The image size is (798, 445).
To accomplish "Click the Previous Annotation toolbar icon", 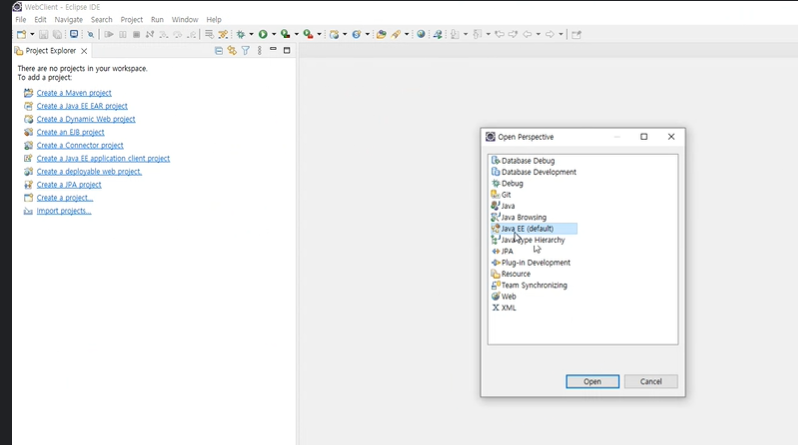I will point(477,35).
